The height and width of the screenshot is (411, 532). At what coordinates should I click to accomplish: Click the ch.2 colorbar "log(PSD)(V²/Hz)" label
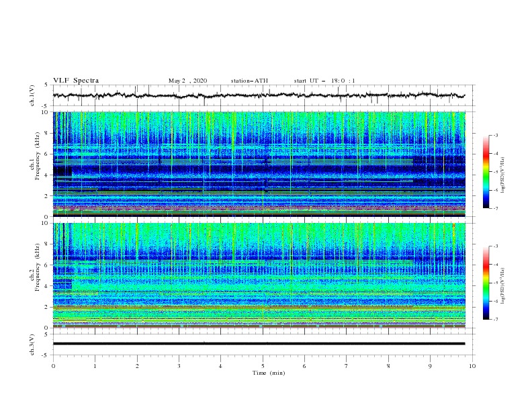tap(503, 286)
